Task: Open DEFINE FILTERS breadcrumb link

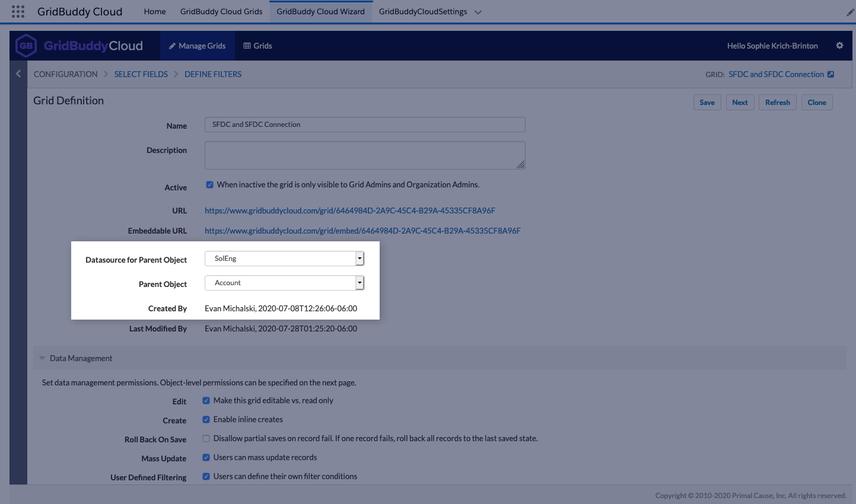Action: click(213, 74)
